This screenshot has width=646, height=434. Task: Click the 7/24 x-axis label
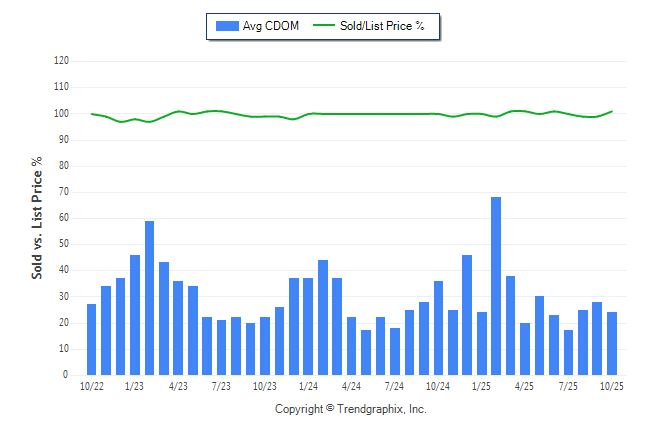[x=394, y=386]
